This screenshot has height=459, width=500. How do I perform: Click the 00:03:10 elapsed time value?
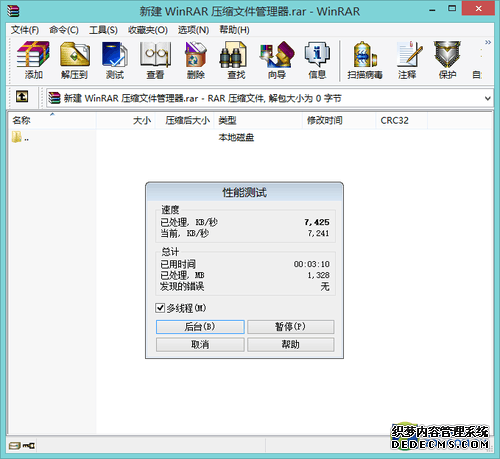point(312,264)
